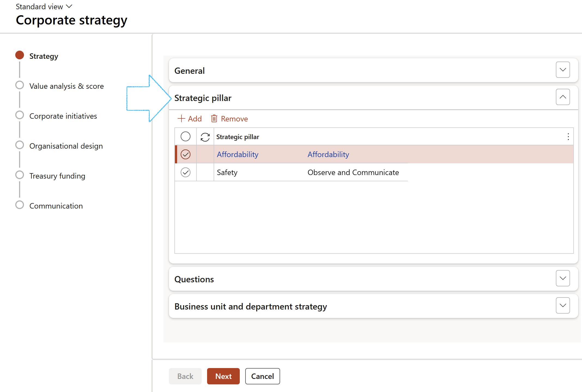Image resolution: width=582 pixels, height=392 pixels.
Task: Click the Add plus icon
Action: [x=181, y=119]
